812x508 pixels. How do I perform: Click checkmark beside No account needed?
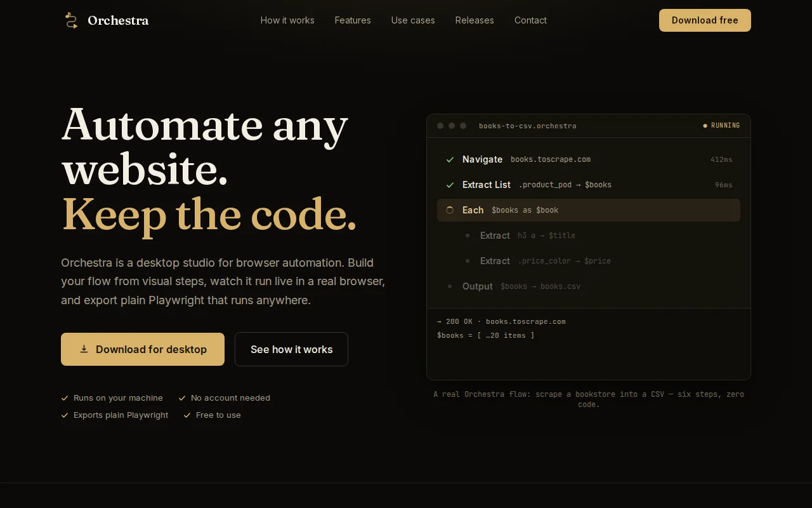pyautogui.click(x=182, y=398)
